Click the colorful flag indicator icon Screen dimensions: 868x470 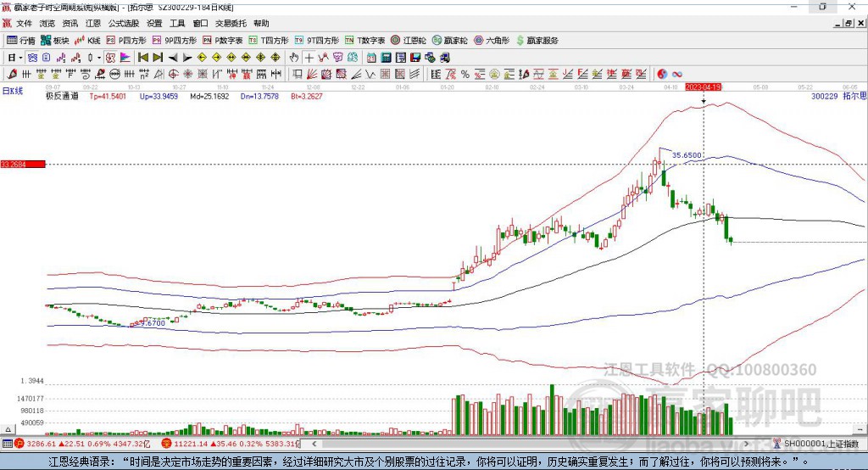click(125, 58)
